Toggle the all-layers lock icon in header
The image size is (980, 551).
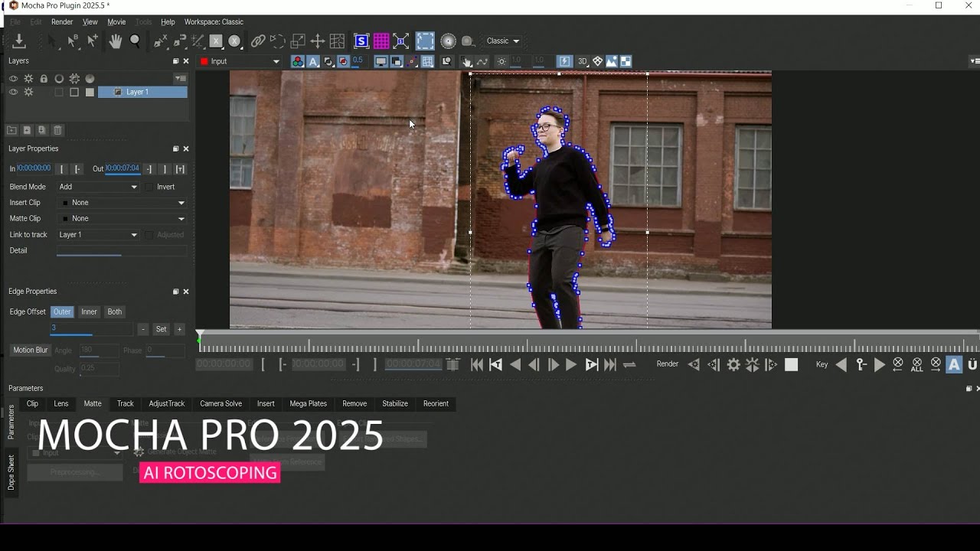click(44, 79)
